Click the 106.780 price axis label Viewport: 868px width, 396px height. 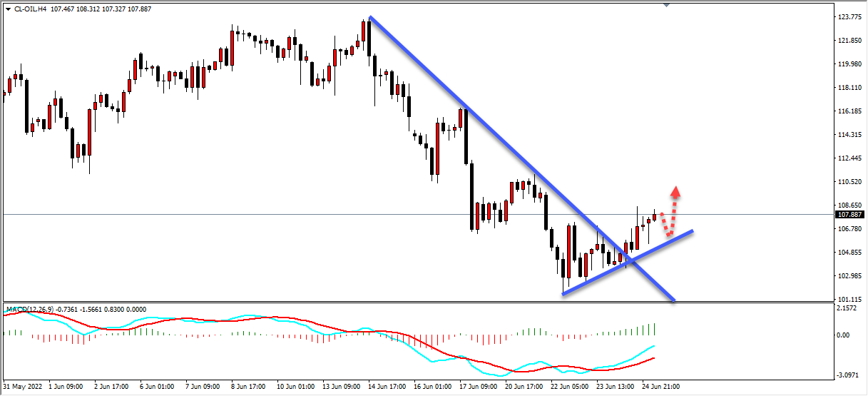[x=849, y=229]
